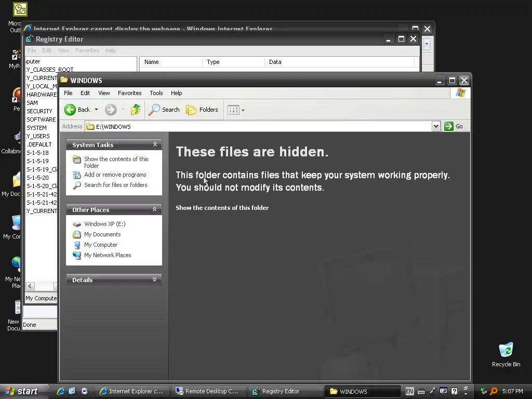Screen dimensions: 532x399
Task: Open the address bar dropdown list
Action: coord(436,126)
